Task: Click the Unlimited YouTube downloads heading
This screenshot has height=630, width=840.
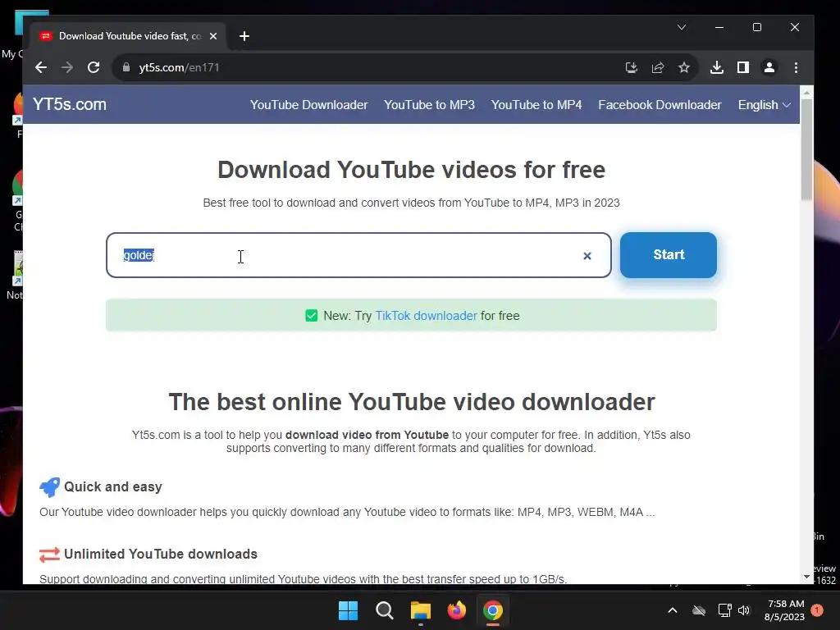Action: tap(161, 554)
